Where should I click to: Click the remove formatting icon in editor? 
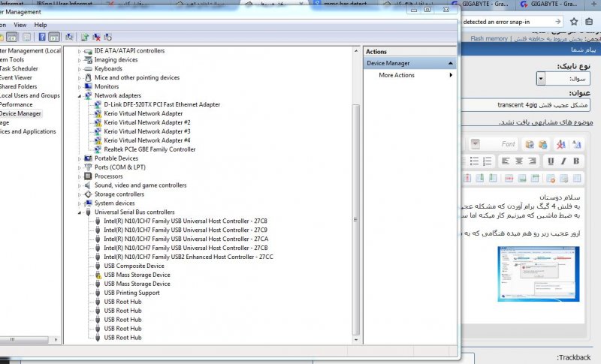coord(560,144)
